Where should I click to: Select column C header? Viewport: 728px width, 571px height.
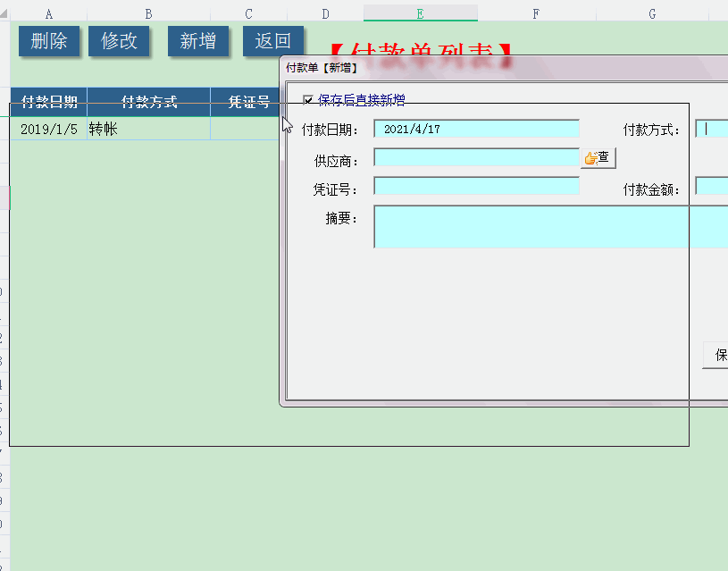pyautogui.click(x=249, y=14)
